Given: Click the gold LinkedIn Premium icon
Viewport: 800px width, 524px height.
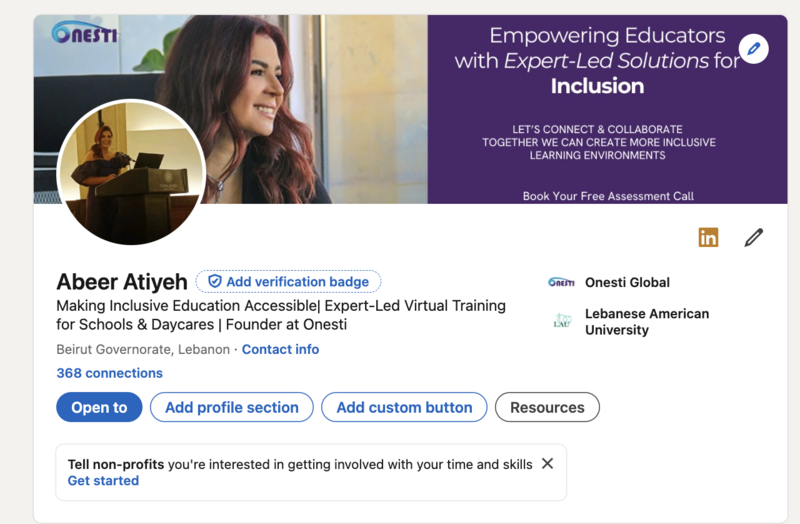Looking at the screenshot, I should click(708, 237).
